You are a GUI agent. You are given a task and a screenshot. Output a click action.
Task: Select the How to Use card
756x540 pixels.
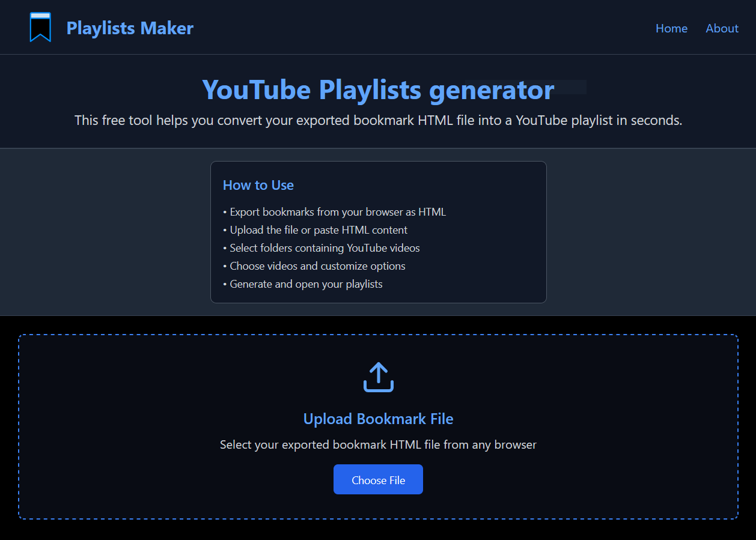tap(378, 232)
